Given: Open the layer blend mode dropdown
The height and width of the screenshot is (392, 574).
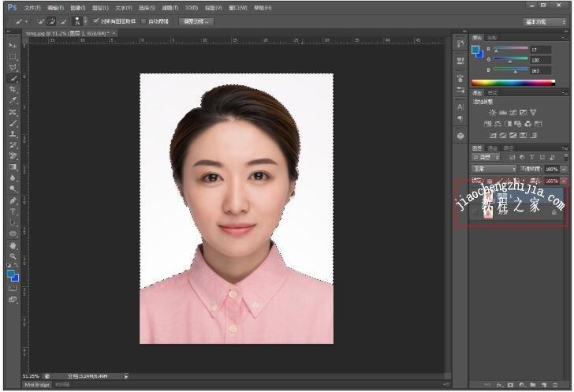Looking at the screenshot, I should tap(494, 169).
